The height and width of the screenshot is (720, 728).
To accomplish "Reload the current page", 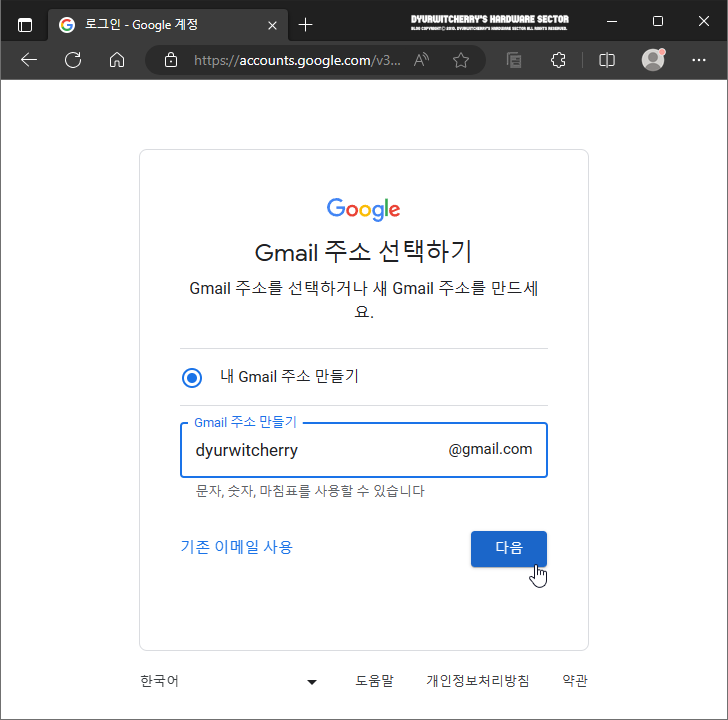I will [73, 60].
